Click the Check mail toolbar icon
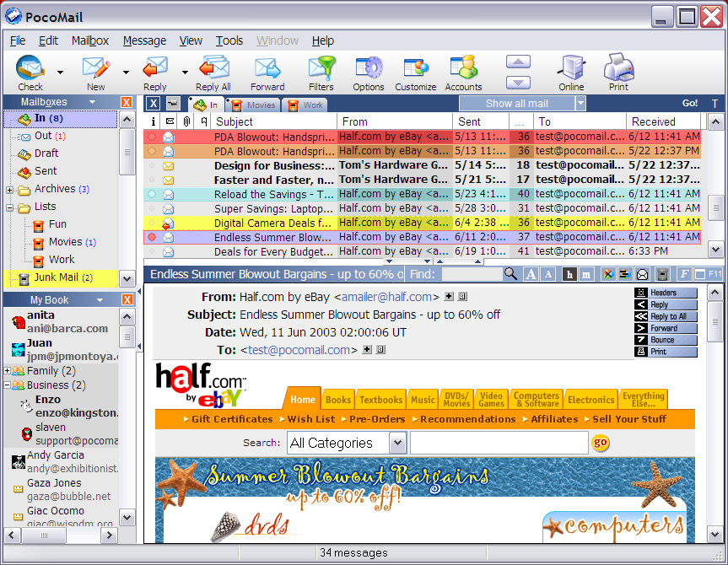This screenshot has width=728, height=565. click(x=30, y=68)
